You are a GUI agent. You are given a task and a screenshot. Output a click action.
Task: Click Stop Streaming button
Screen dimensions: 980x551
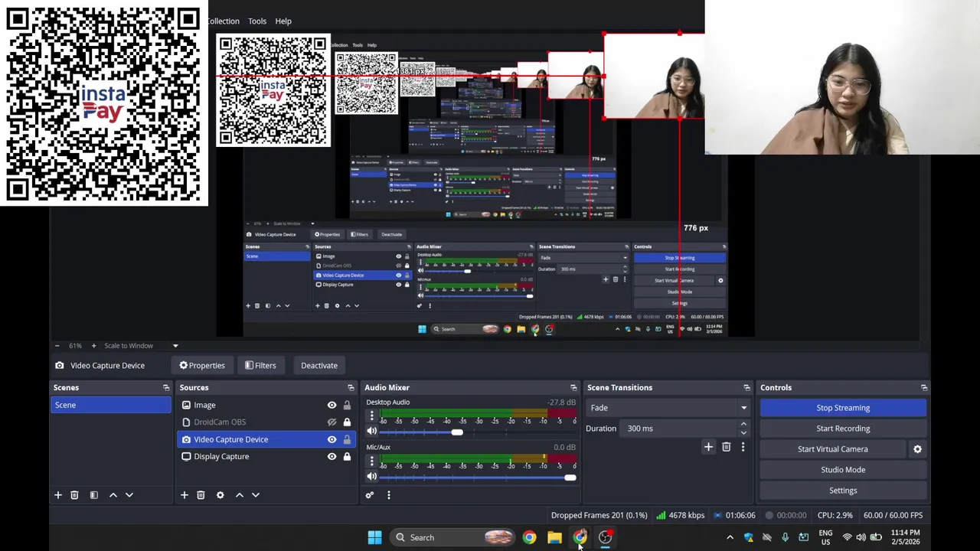(x=843, y=408)
